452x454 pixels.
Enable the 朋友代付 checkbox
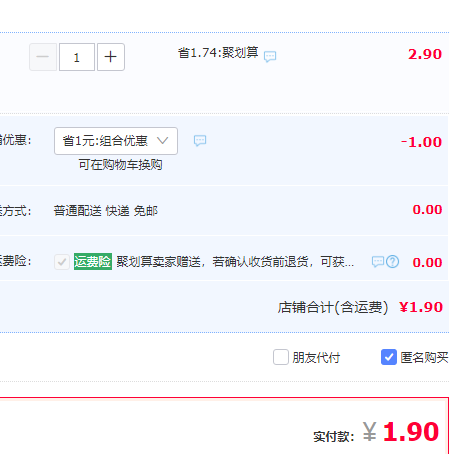(x=281, y=357)
